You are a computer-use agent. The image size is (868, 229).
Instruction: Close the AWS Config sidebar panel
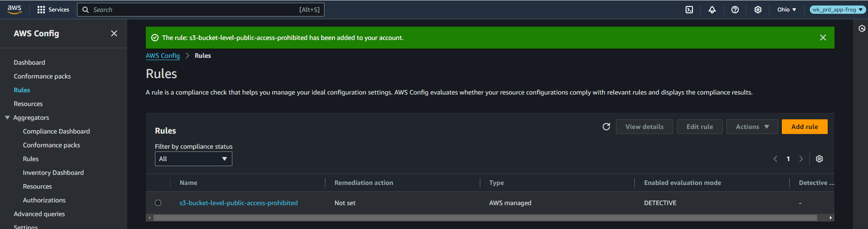click(x=114, y=34)
